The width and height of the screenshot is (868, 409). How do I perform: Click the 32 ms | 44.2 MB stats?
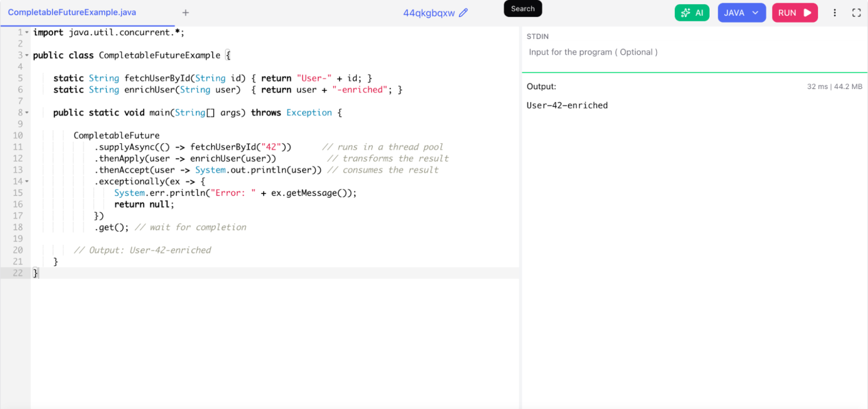834,86
